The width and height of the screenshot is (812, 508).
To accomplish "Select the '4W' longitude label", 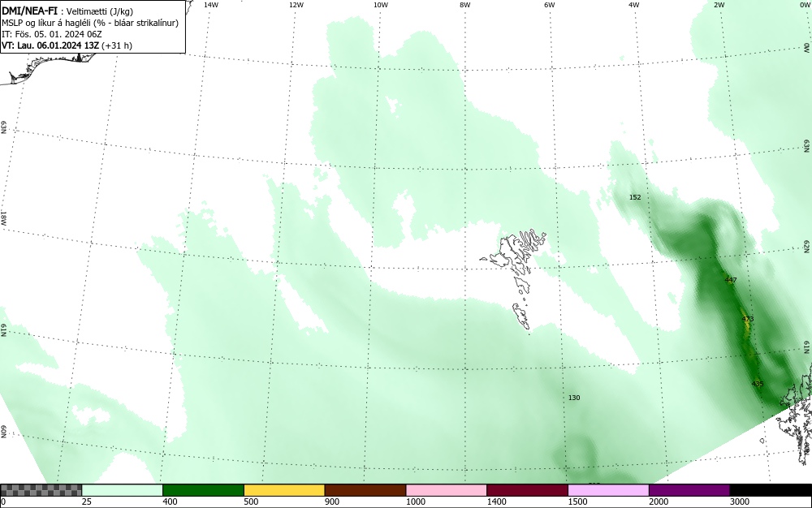I will (634, 5).
